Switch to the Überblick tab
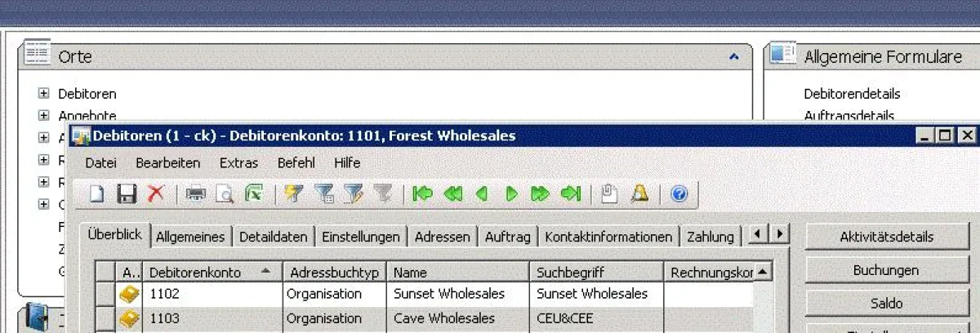 pos(114,235)
